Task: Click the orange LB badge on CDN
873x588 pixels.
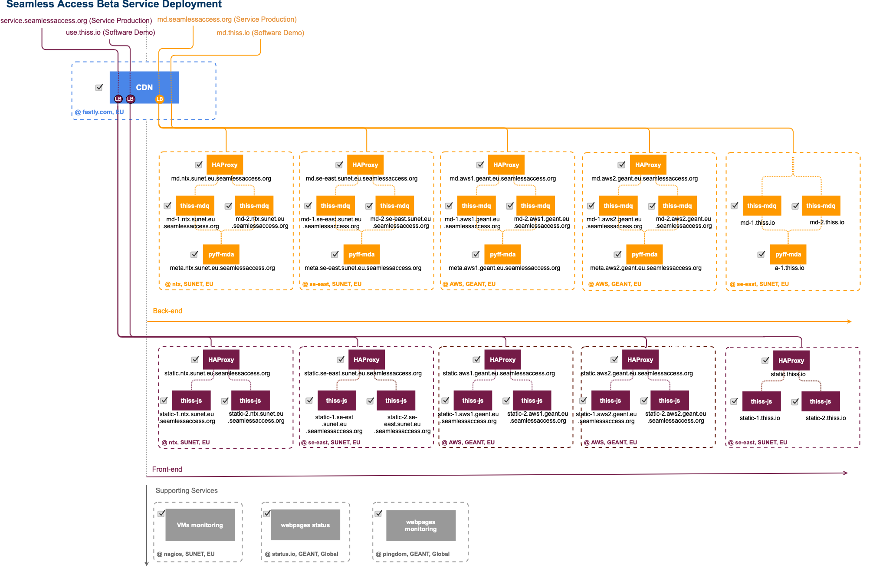Action: pyautogui.click(x=160, y=99)
